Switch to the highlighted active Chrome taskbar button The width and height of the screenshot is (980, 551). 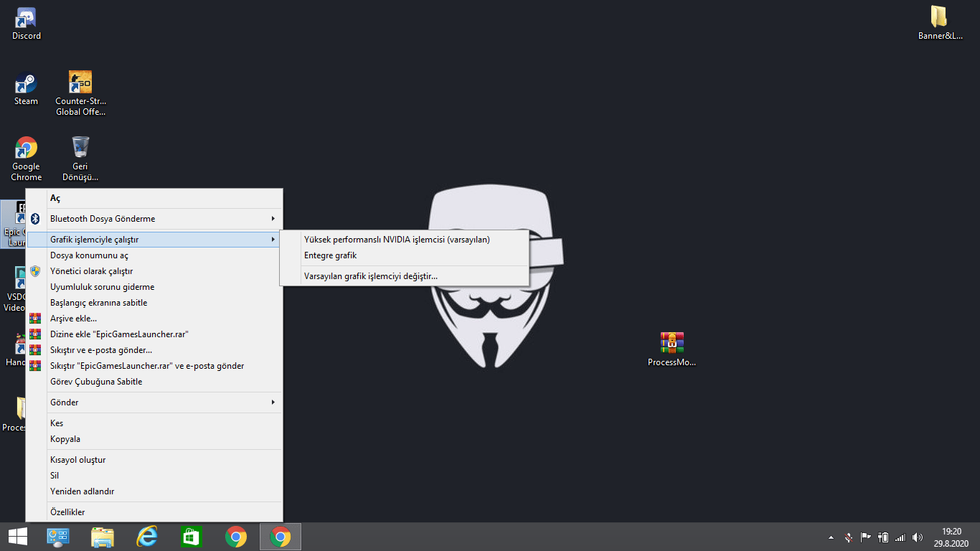pyautogui.click(x=281, y=537)
